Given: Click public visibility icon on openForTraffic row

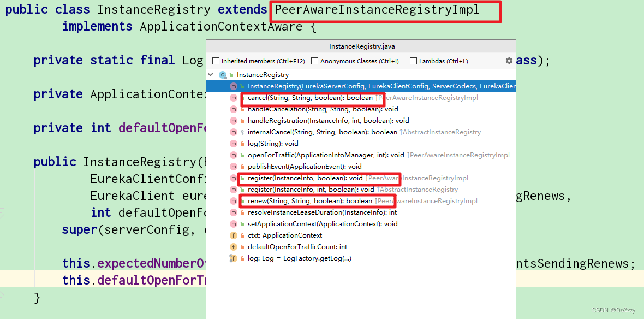Looking at the screenshot, I should point(242,155).
